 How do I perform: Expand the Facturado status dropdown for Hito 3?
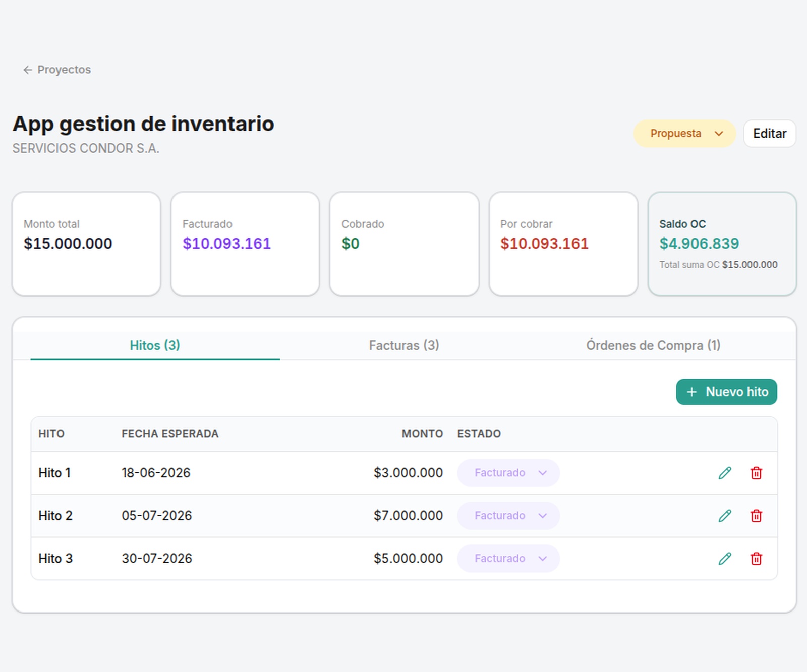point(508,559)
